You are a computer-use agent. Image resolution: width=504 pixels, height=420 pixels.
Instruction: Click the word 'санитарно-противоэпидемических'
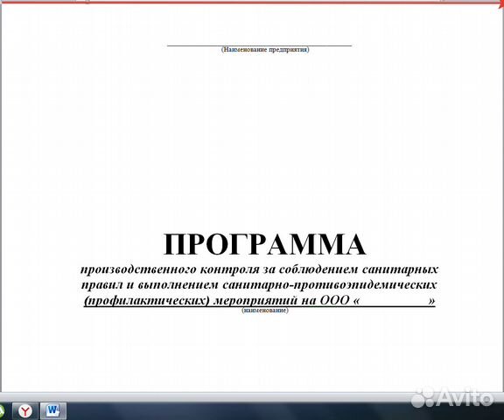tap(330, 284)
